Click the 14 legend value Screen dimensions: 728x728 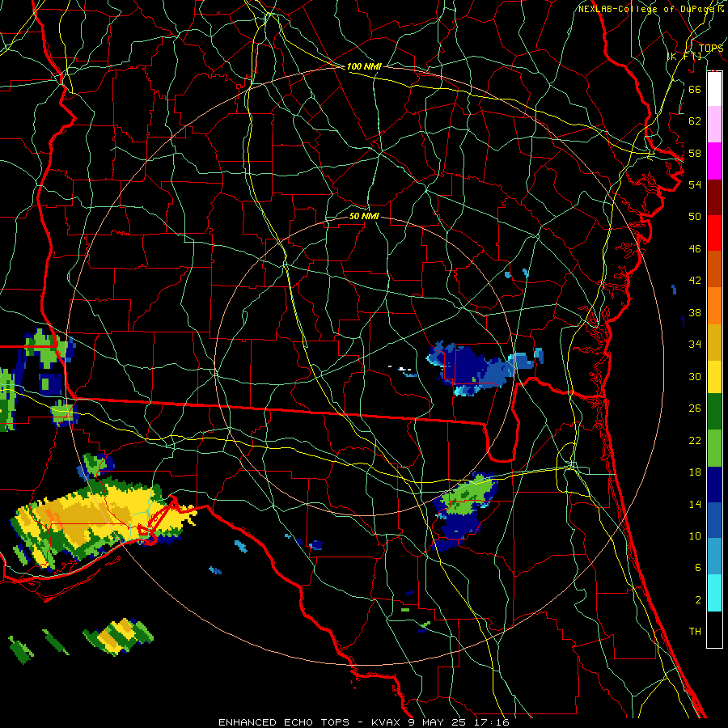(695, 504)
